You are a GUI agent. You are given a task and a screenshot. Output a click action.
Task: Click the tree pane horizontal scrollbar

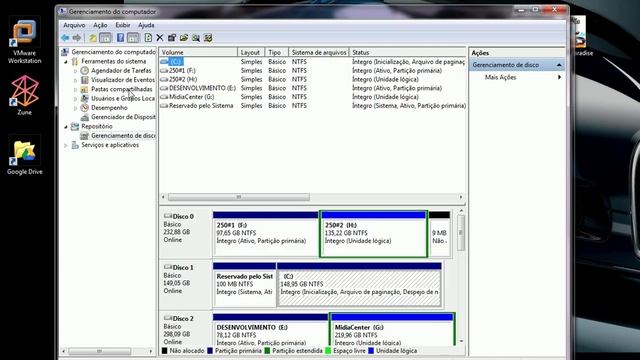pyautogui.click(x=100, y=351)
